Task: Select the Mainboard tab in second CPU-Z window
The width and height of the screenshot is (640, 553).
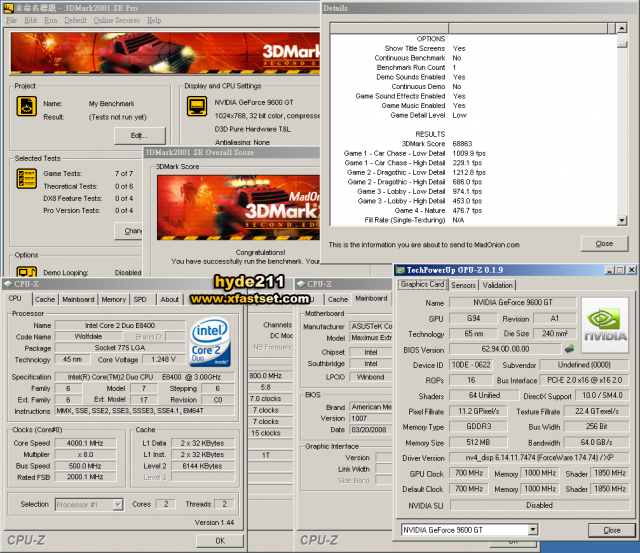Action: coord(371,298)
